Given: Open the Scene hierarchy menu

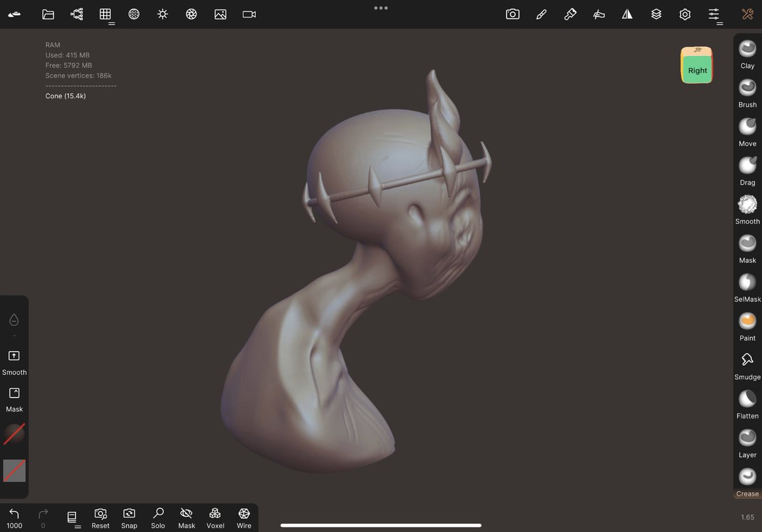Looking at the screenshot, I should [x=77, y=14].
